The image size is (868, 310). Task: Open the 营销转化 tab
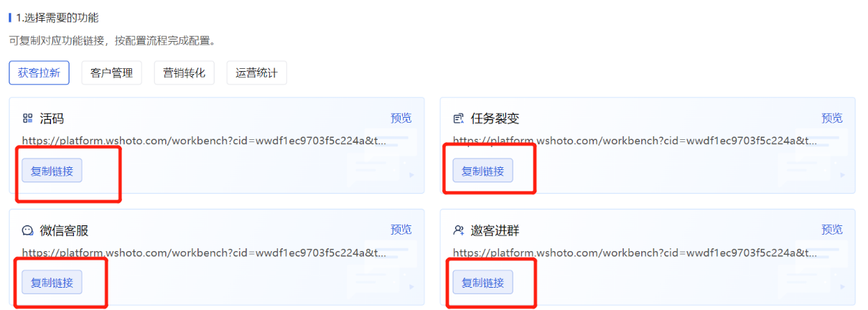point(185,72)
